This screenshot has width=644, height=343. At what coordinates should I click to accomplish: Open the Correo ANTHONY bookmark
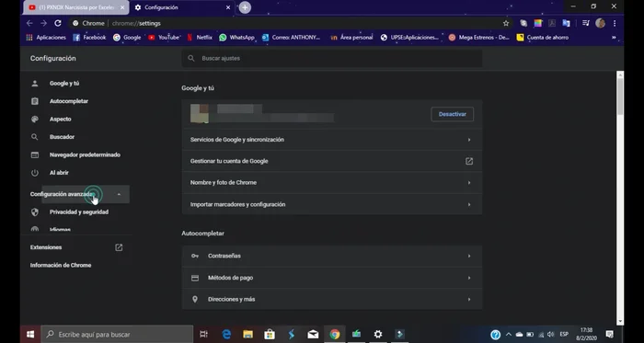pos(292,38)
